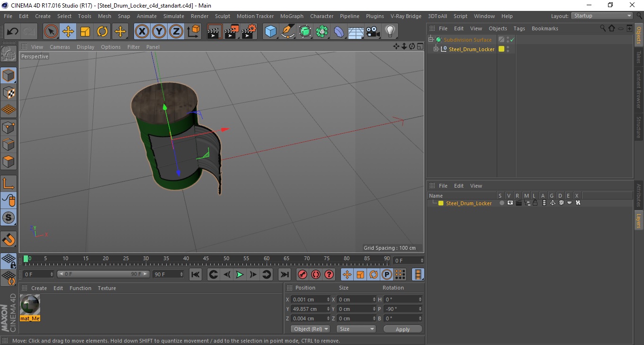Image resolution: width=644 pixels, height=345 pixels.
Task: Open the Size mode dropdown
Action: [x=356, y=329]
